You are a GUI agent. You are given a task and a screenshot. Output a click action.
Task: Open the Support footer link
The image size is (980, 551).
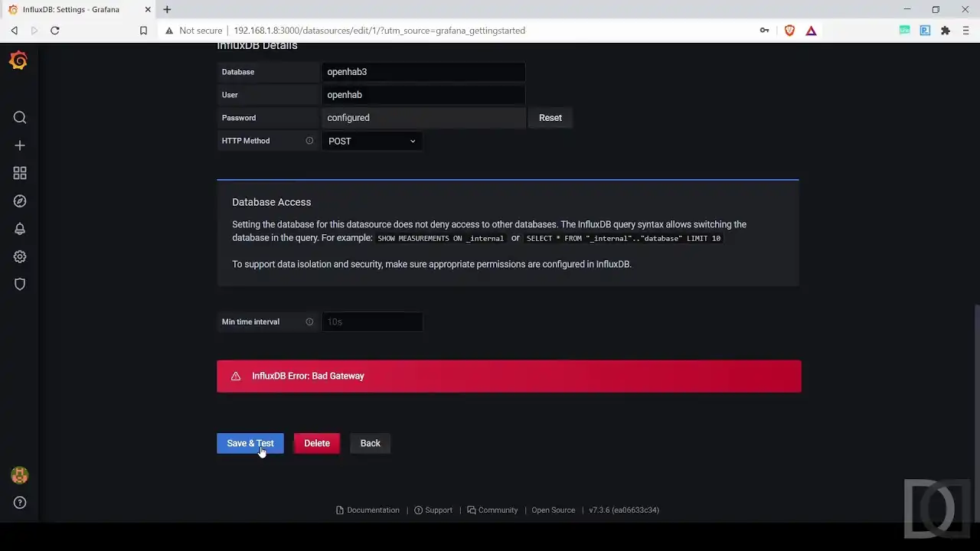pyautogui.click(x=433, y=510)
